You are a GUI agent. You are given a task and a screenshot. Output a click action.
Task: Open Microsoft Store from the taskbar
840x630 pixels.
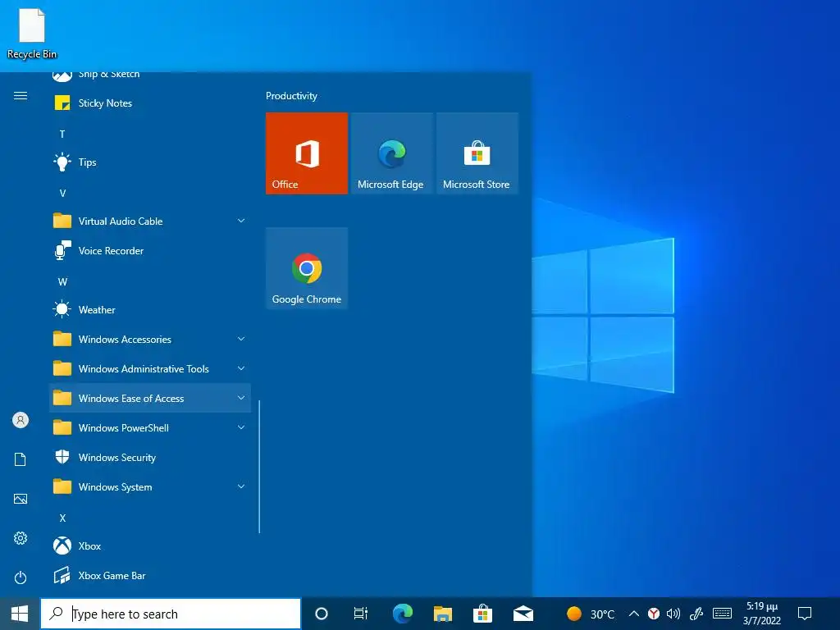[x=482, y=614]
